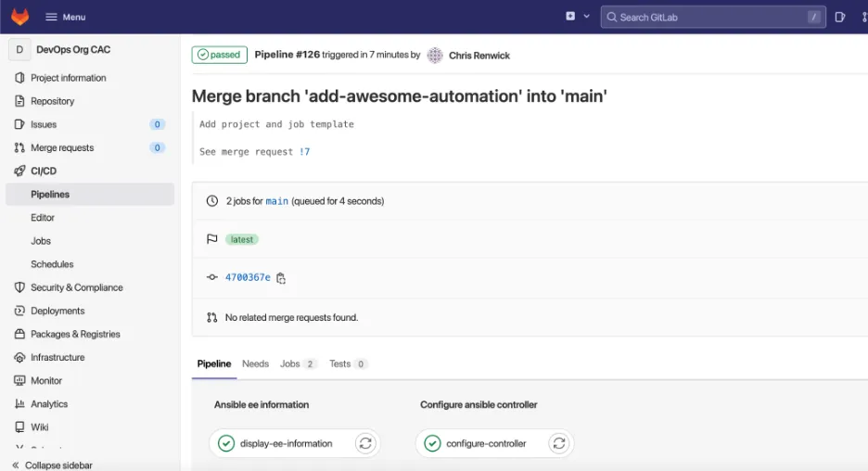Click the Analytics chart icon
This screenshot has height=471, width=868.
(x=19, y=403)
